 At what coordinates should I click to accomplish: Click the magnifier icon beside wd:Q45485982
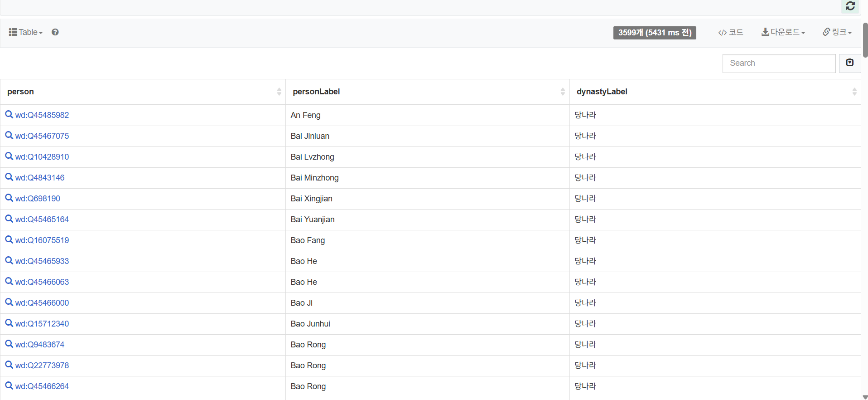[x=9, y=115]
